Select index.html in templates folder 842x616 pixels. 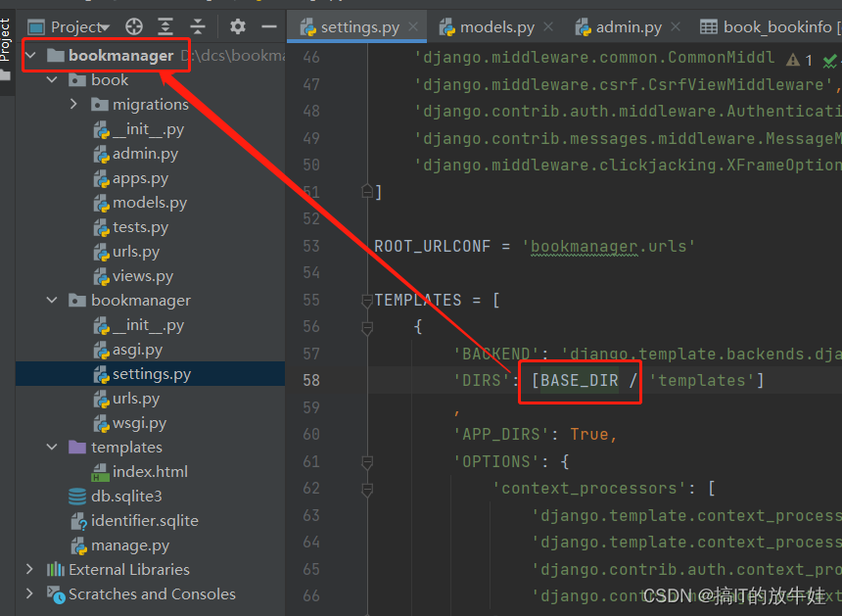[x=150, y=471]
